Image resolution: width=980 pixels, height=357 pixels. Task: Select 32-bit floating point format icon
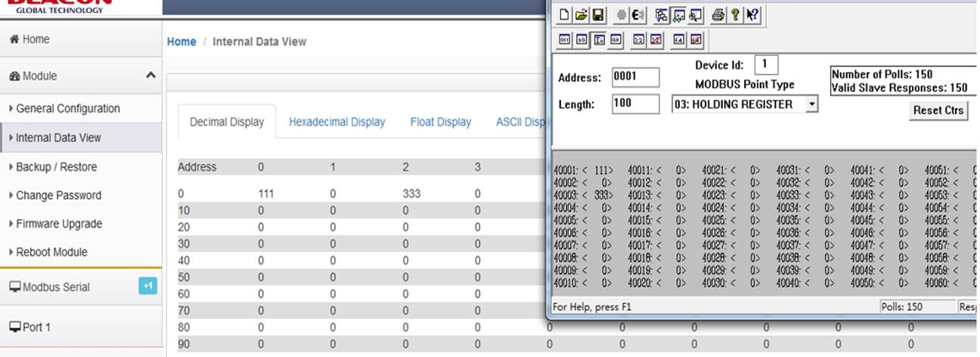(x=639, y=40)
